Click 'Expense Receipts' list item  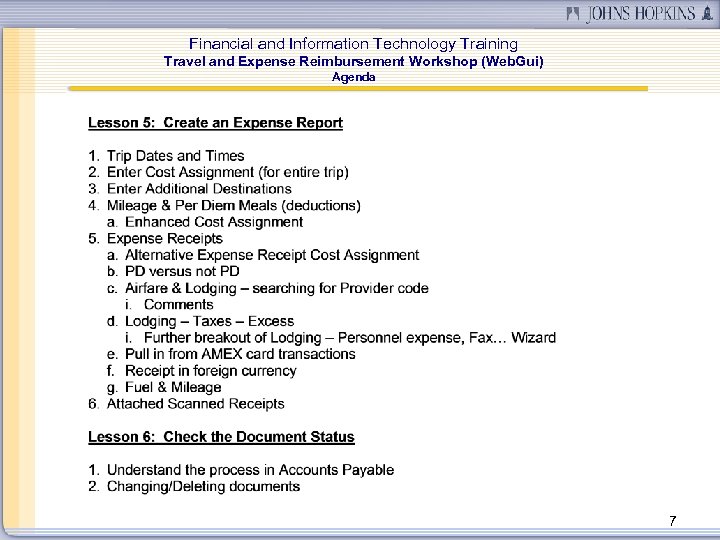coord(164,238)
